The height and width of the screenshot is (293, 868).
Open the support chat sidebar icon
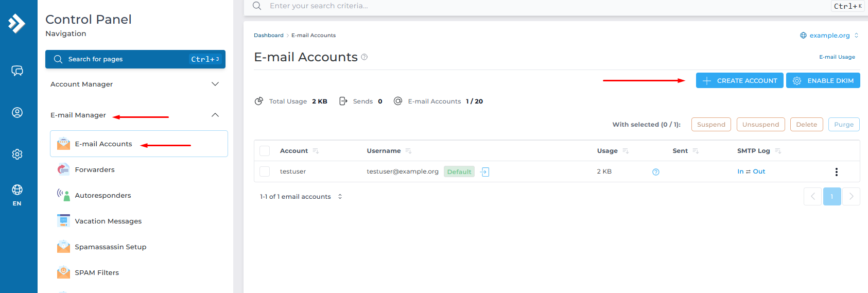coord(17,71)
